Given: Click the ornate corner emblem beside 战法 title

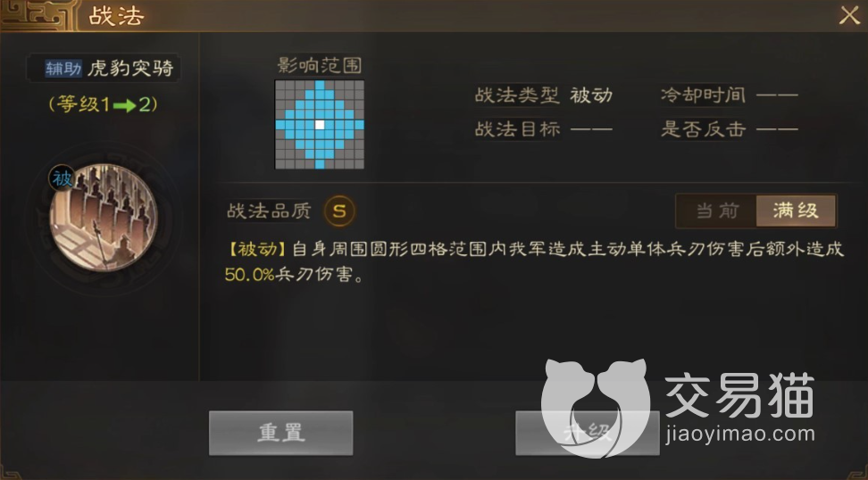Looking at the screenshot, I should [x=38, y=14].
